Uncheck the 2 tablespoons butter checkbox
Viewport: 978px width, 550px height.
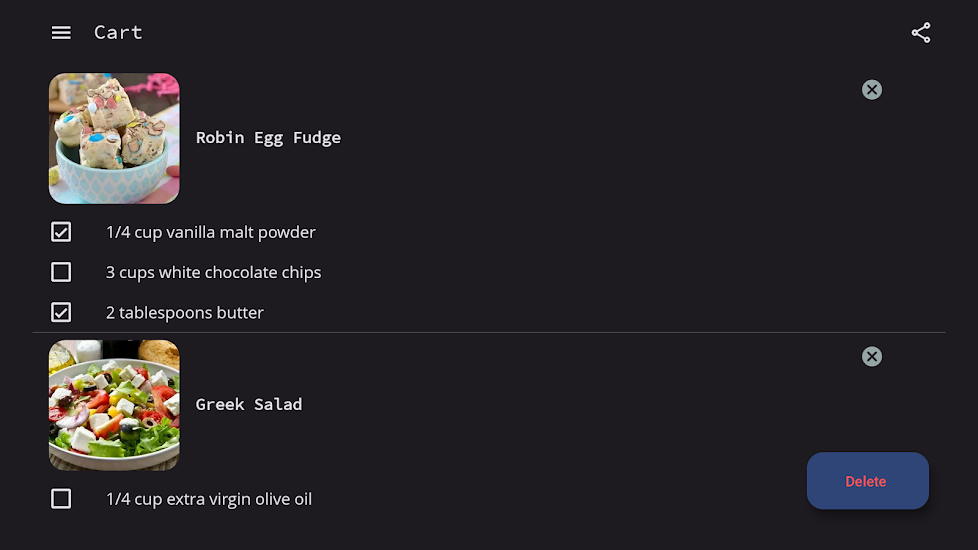tap(61, 312)
